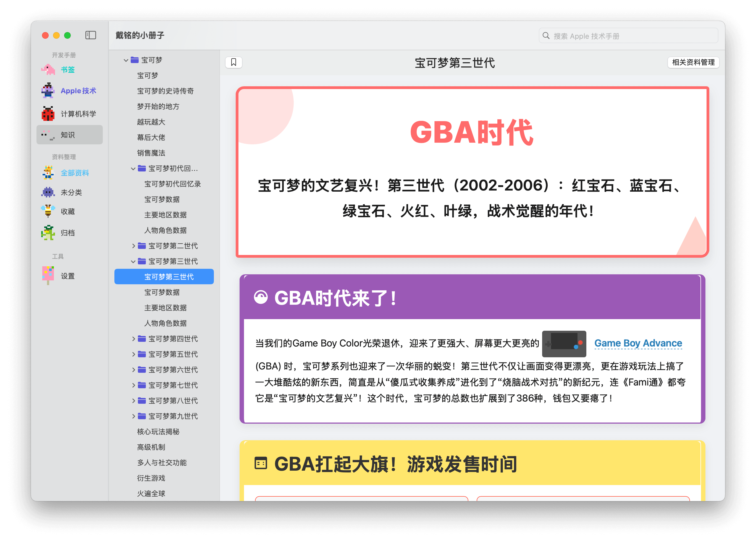
Task: Select the 衍生游戏 entry
Action: coord(151,478)
